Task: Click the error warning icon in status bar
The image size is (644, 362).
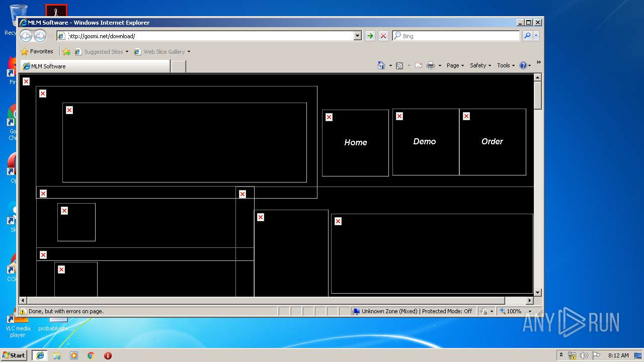Action: pyautogui.click(x=23, y=311)
